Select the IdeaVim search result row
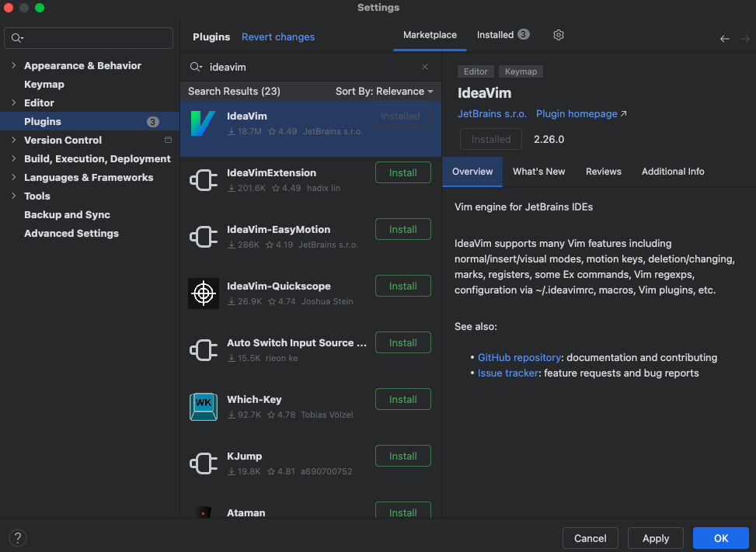Screen dimensions: 756x552 (311, 128)
